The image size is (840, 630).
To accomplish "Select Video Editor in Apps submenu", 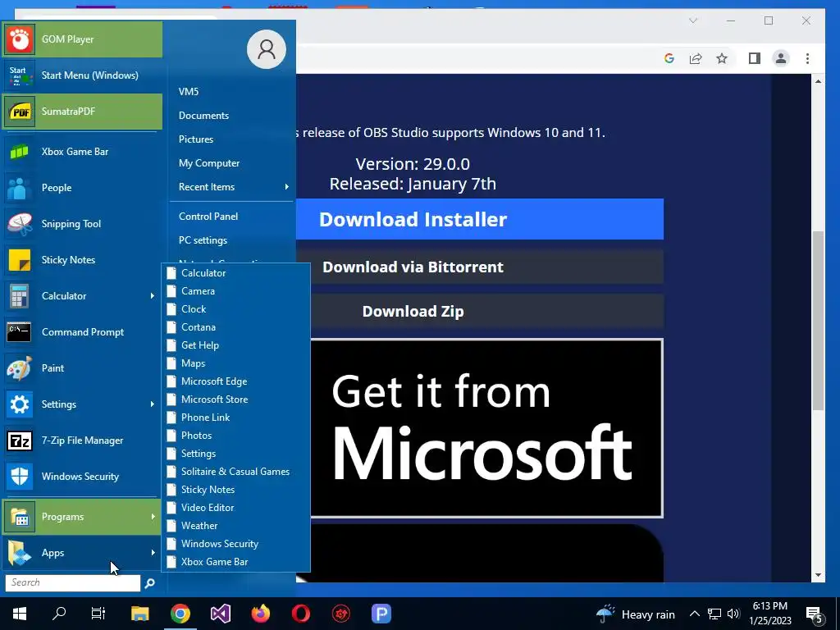I will coord(235,507).
